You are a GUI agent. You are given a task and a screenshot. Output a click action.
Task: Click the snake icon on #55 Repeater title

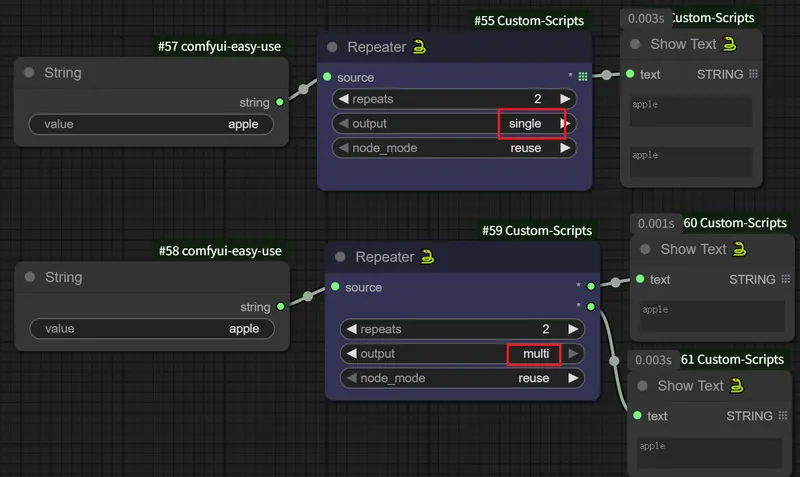pos(419,47)
